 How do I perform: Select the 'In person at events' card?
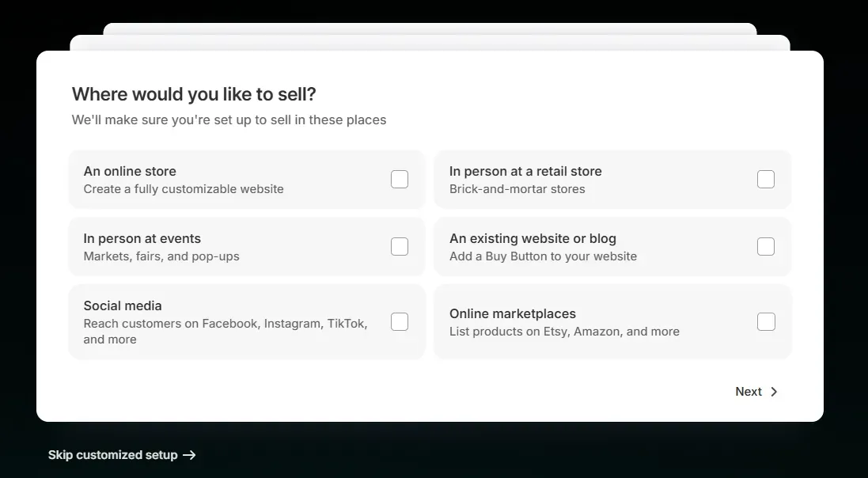pos(237,246)
